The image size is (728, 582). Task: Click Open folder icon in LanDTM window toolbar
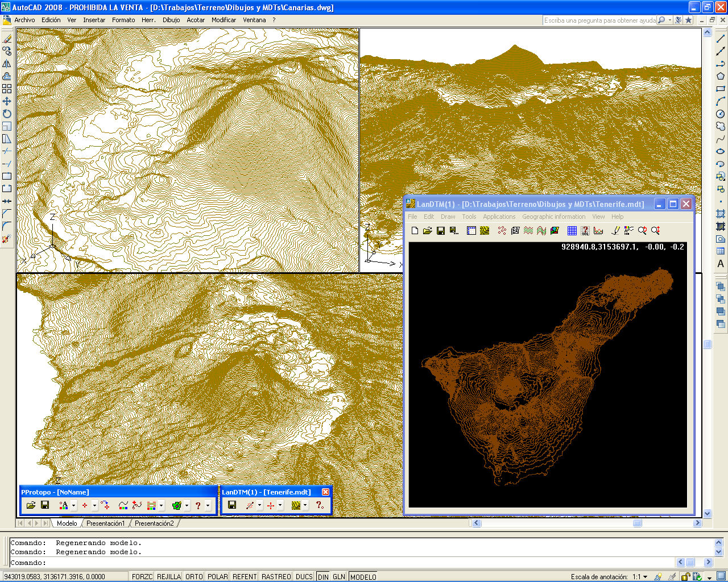tap(427, 230)
